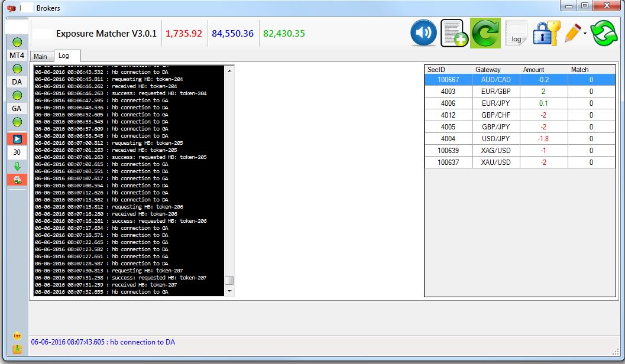Click the orange Free badge icon
The width and height of the screenshot is (625, 364).
click(17, 336)
